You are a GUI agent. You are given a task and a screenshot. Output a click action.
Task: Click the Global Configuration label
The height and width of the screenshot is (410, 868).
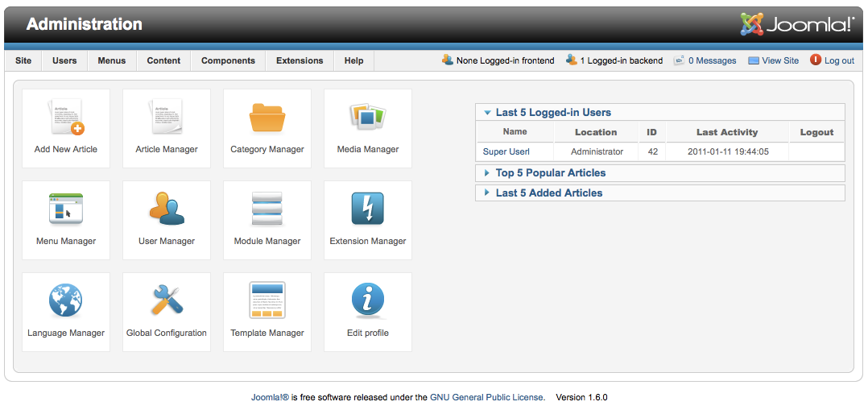pyautogui.click(x=167, y=333)
